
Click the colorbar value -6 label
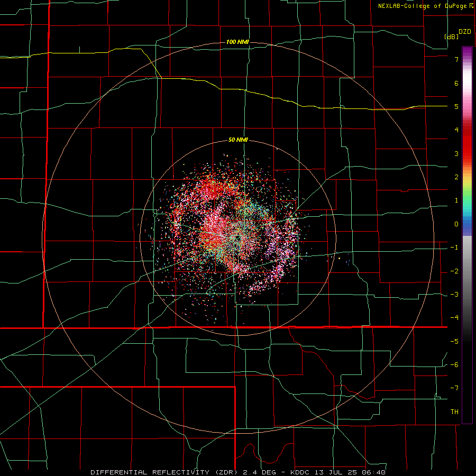(x=454, y=365)
